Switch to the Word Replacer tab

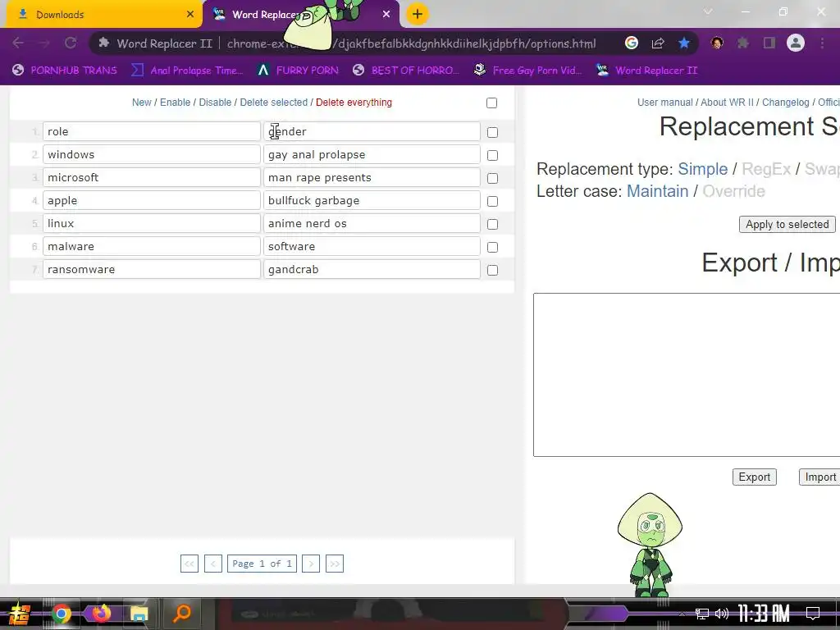[300, 15]
